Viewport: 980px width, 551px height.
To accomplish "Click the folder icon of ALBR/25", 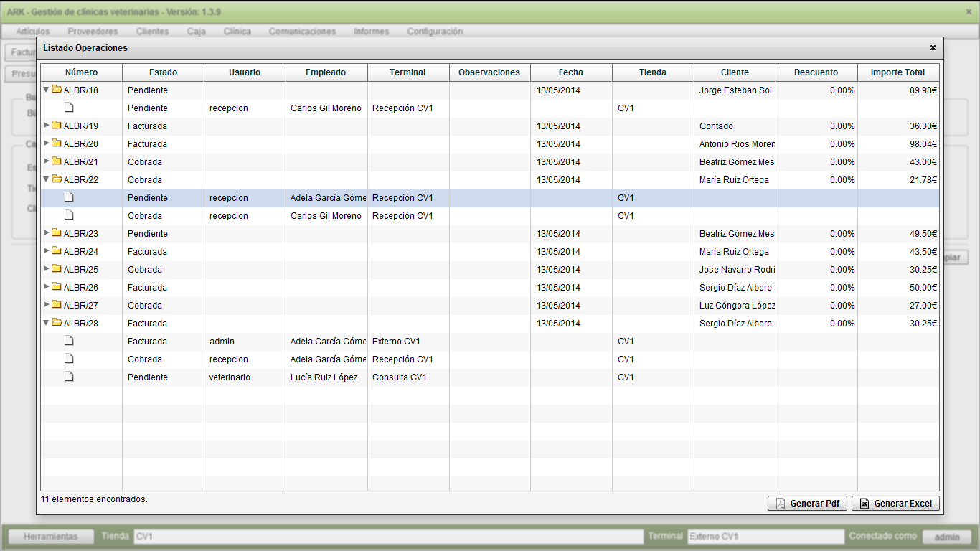I will click(56, 269).
